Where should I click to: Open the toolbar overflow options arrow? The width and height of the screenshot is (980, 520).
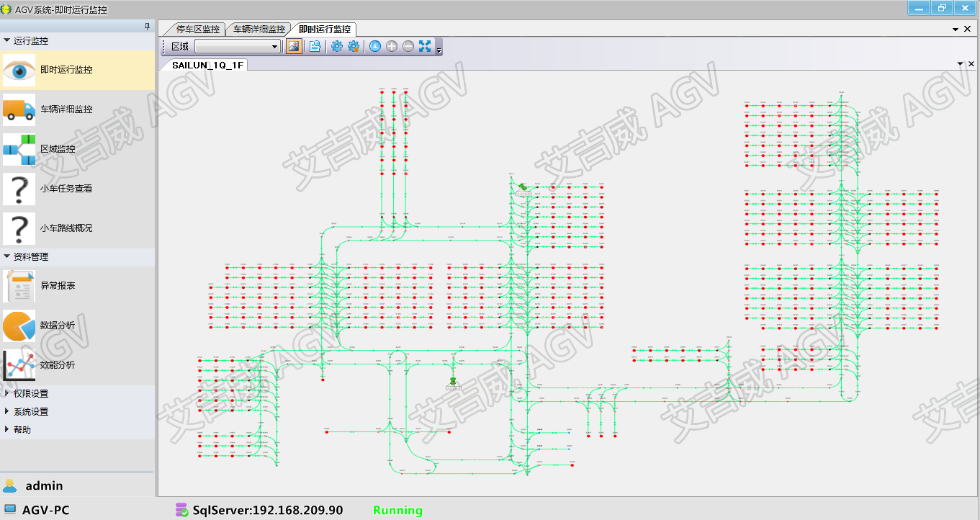click(x=439, y=50)
